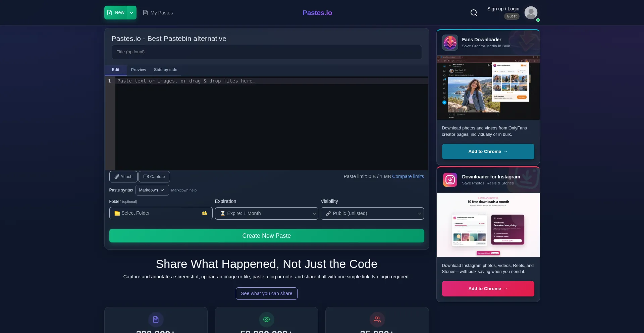Click Add to Chrome for Instagram Downloader

click(x=488, y=289)
